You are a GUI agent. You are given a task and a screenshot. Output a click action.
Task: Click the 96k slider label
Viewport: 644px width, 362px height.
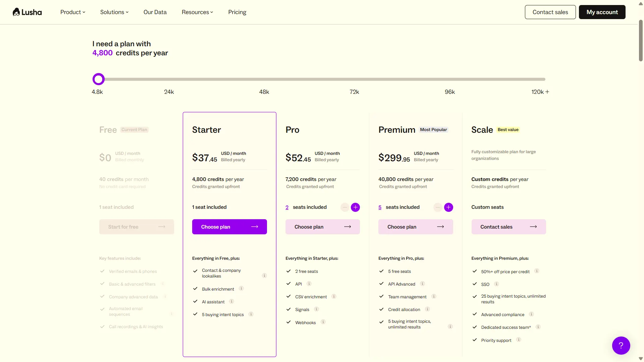[450, 92]
